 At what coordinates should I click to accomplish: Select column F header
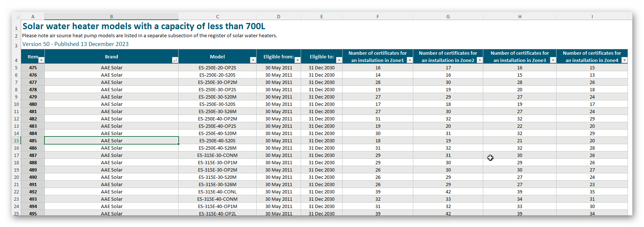pos(378,16)
